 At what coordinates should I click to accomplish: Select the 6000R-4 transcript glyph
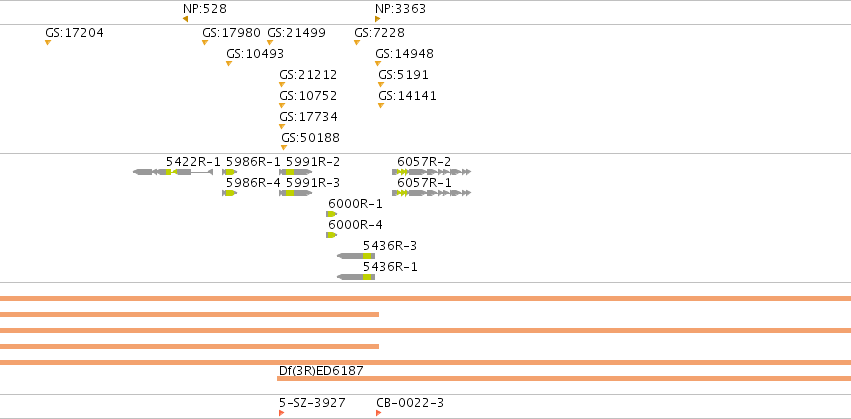(x=332, y=235)
